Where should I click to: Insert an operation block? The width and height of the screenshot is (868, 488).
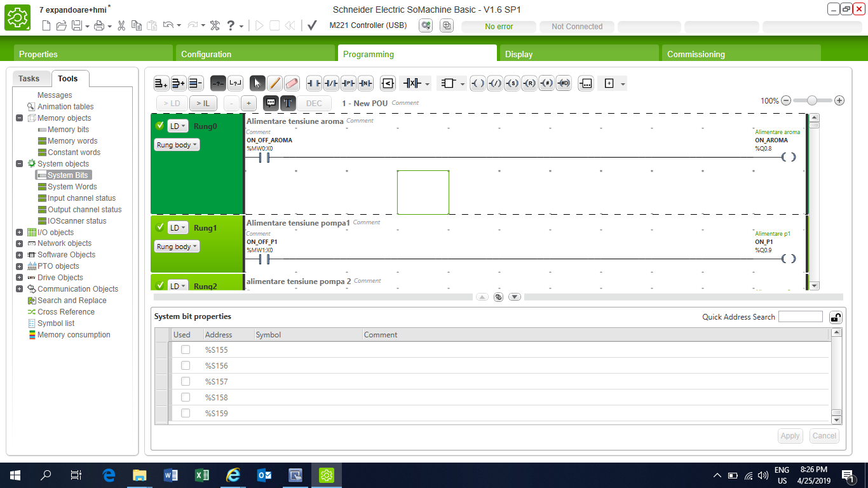tap(586, 83)
